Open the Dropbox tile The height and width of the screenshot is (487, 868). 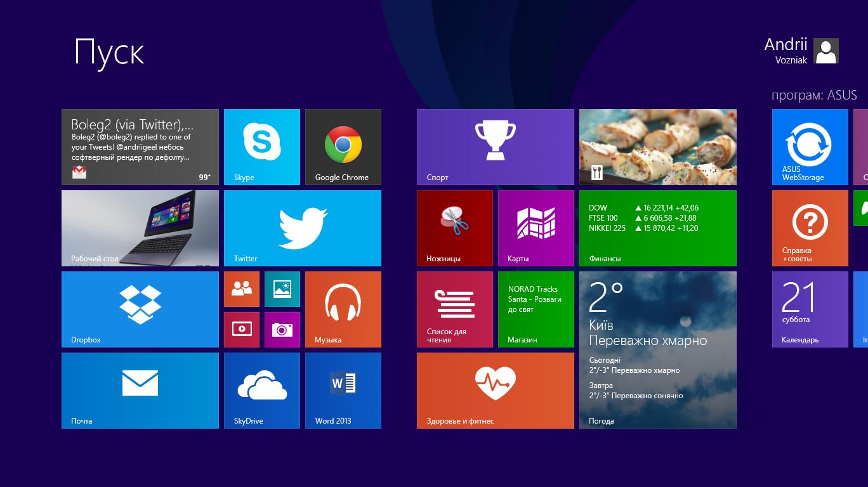pos(140,309)
